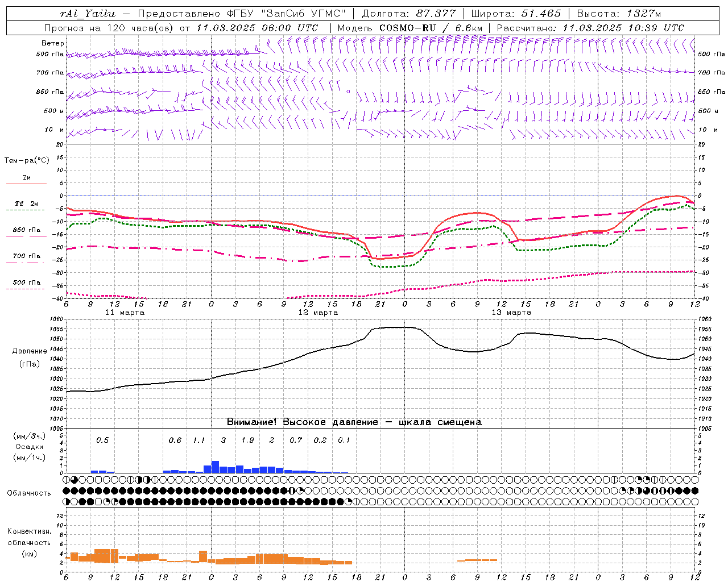Click the (мм/3ч.) precipitation unit label
728x582 pixels.
[x=29, y=436]
